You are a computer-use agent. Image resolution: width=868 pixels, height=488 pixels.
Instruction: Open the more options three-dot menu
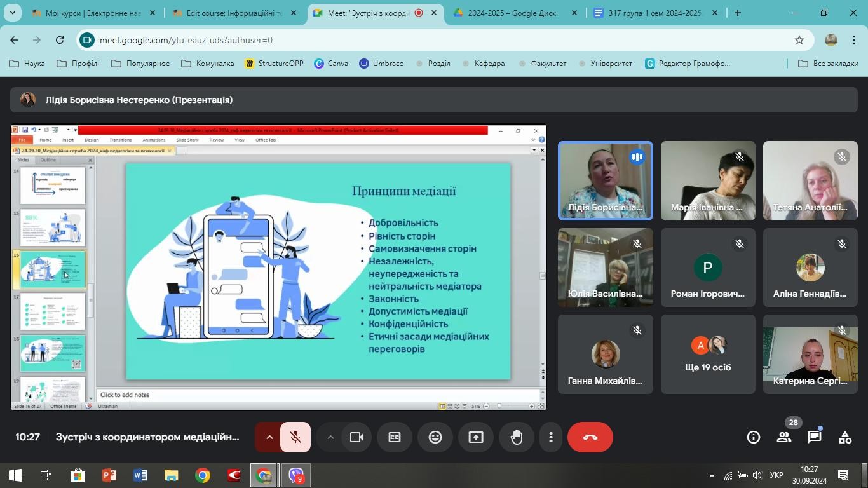[551, 437]
